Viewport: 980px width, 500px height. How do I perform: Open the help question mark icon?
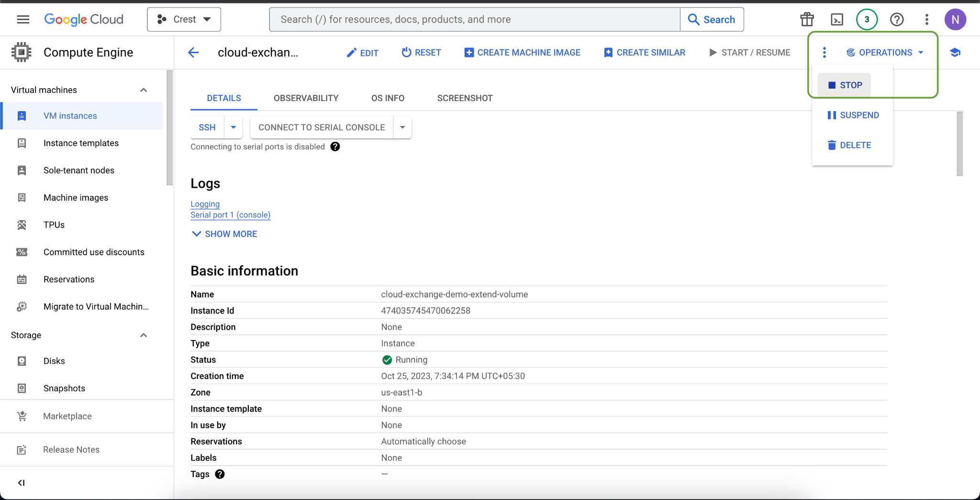click(x=897, y=19)
